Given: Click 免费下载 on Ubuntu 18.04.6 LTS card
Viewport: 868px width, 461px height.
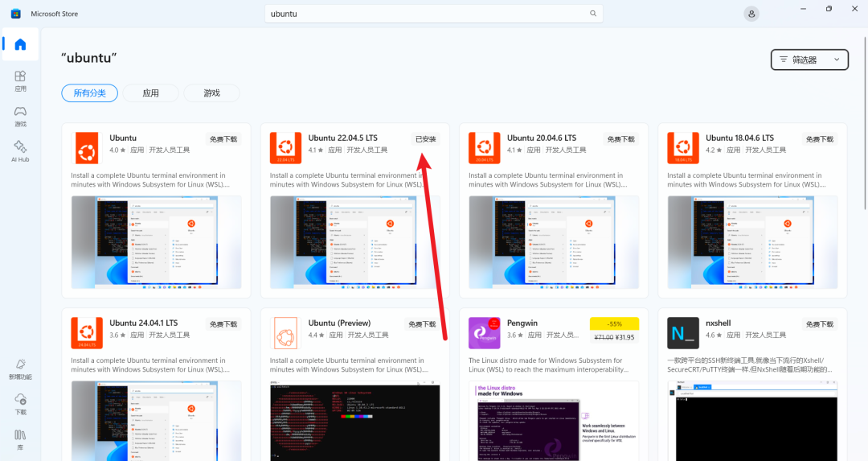Looking at the screenshot, I should tap(820, 139).
